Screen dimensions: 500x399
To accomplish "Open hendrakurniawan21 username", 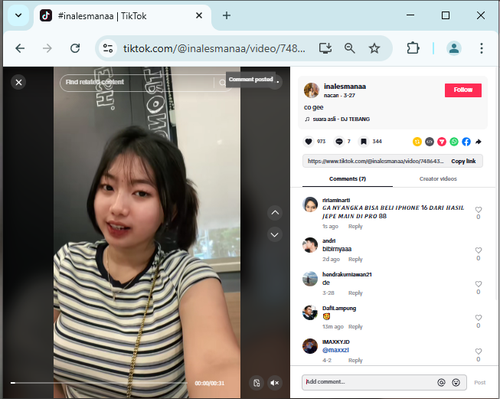I will coord(347,274).
